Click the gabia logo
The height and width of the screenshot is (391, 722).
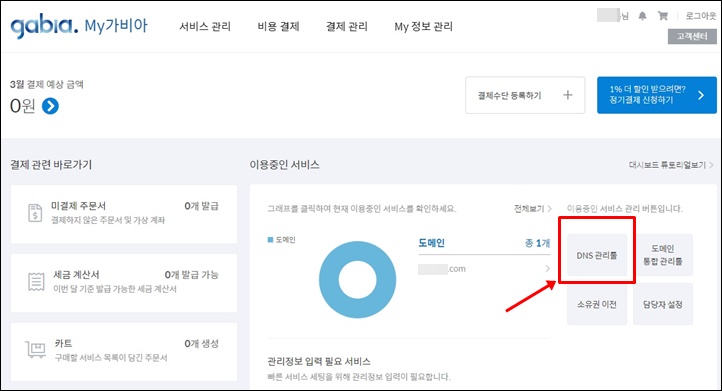tap(44, 26)
